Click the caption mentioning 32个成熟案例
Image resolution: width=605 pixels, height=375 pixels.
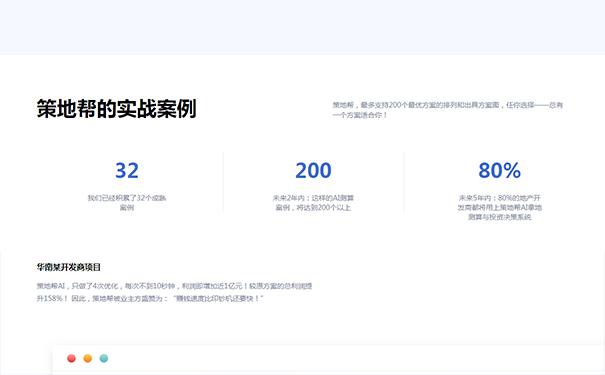[x=127, y=203]
